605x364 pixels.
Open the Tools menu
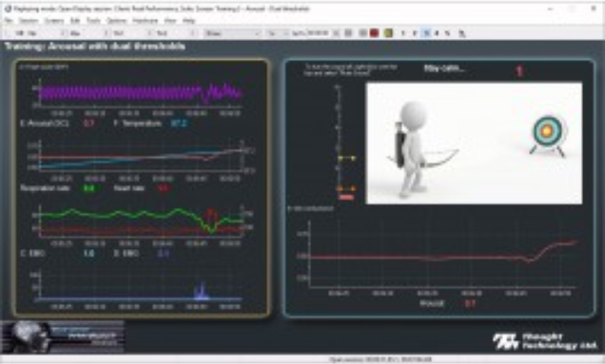(93, 21)
